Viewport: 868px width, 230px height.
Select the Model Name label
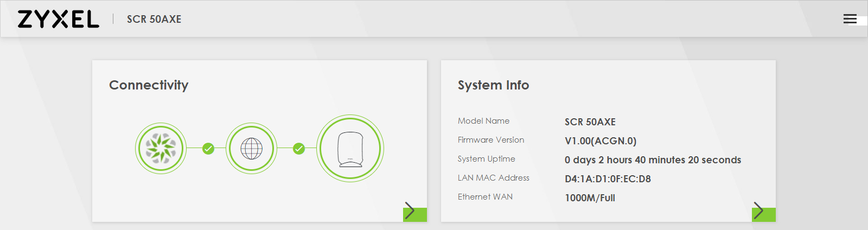click(x=483, y=121)
